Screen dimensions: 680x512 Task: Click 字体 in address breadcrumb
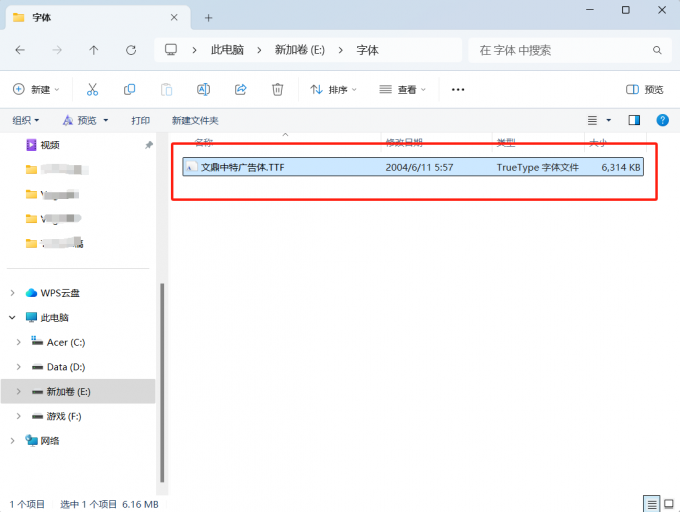tap(367, 50)
